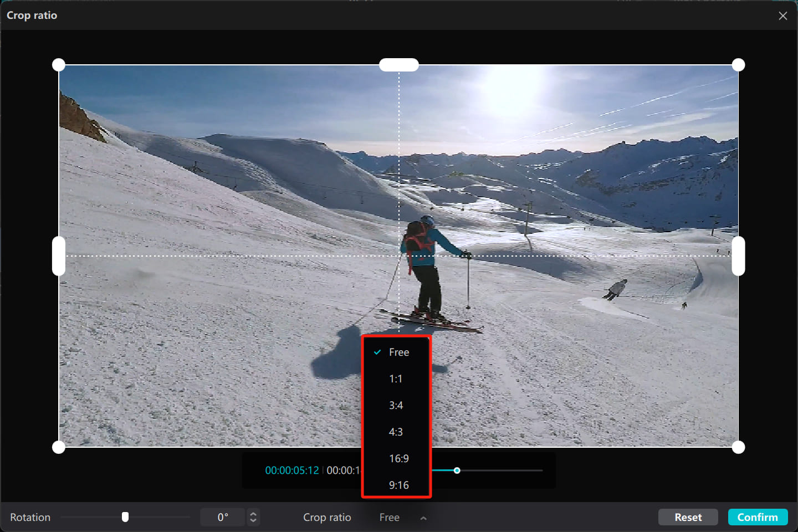Click the rotation slider handle
Viewport: 798px width, 532px height.
125,517
